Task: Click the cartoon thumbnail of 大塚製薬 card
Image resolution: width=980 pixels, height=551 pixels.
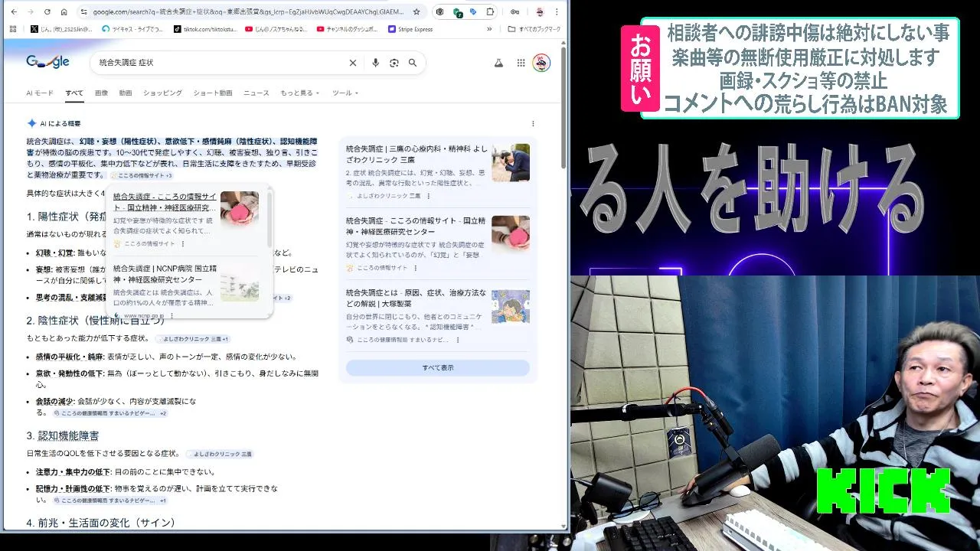Action: (x=511, y=307)
